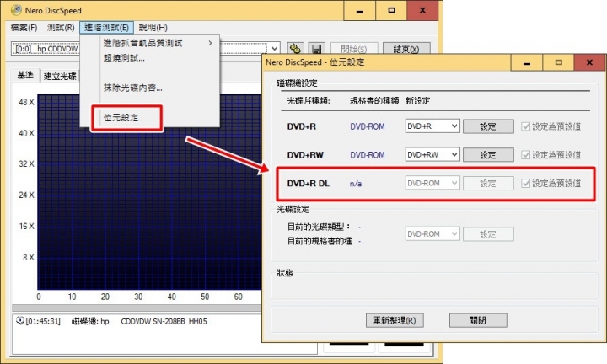The image size is (607, 364).
Task: Click the DVD-ROM book type text for DVD+RW
Action: click(368, 155)
